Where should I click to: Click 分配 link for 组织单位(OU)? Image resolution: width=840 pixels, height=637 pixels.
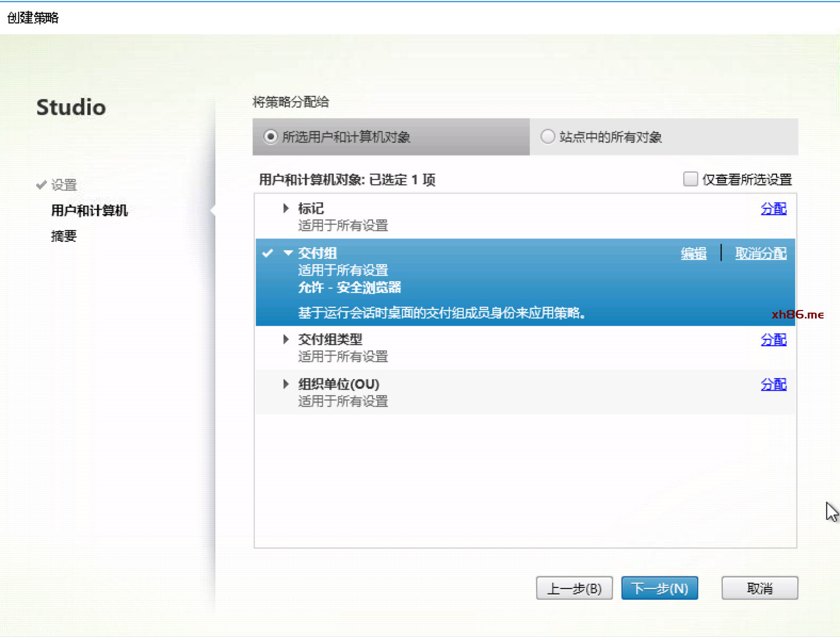coord(773,385)
